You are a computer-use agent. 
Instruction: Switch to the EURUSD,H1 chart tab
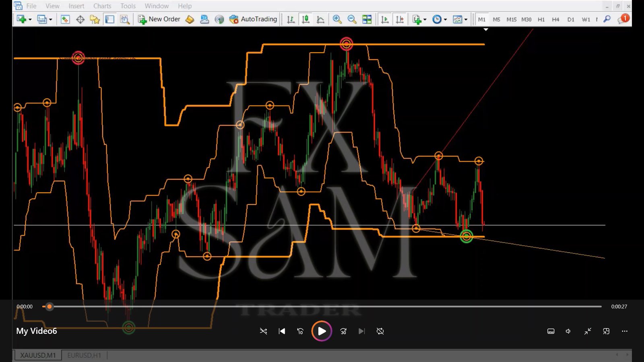[x=84, y=355]
